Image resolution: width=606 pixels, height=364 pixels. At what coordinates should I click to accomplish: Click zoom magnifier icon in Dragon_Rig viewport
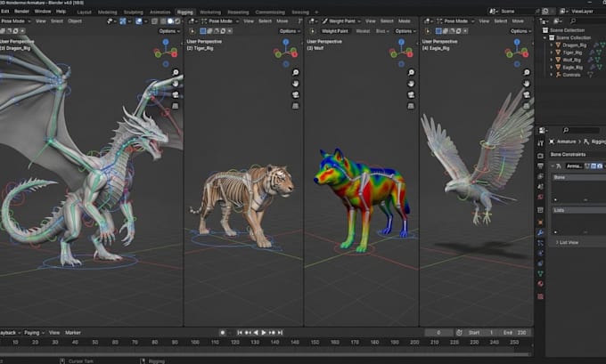pos(176,72)
